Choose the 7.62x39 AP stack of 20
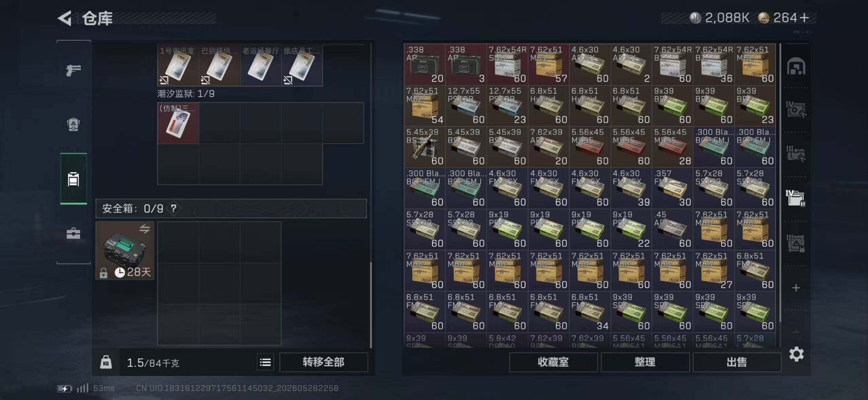Screen dimensions: 868x400 tap(549, 147)
